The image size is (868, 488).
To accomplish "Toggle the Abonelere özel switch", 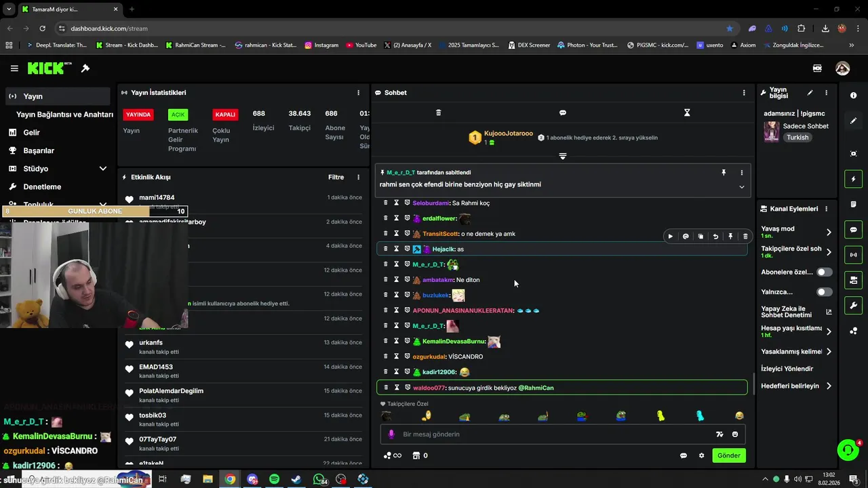I will click(824, 272).
